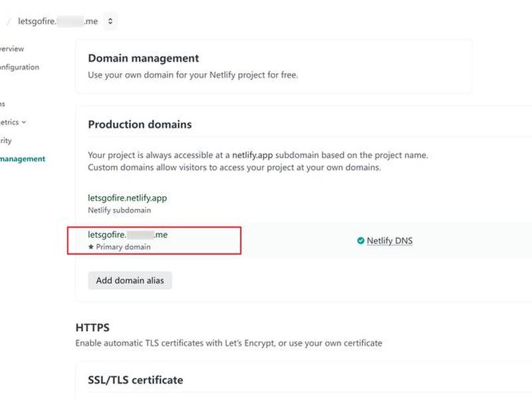This screenshot has height=399, width=532.
Task: Click the Production domains heading
Action: click(140, 124)
